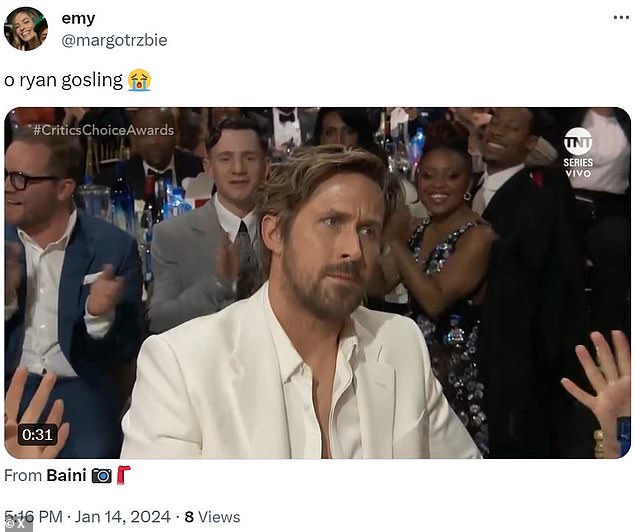Click the tweet text 'o ryan gosling'

[63, 80]
